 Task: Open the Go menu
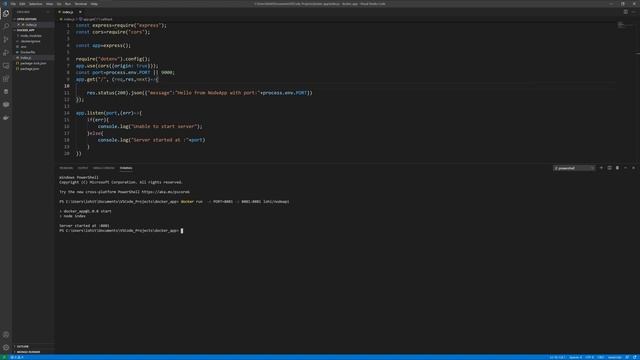pos(59,4)
